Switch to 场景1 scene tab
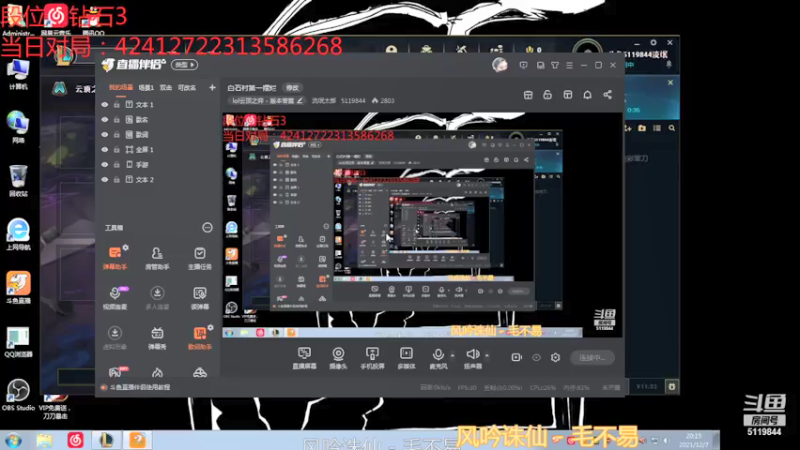800x450 pixels. click(146, 88)
